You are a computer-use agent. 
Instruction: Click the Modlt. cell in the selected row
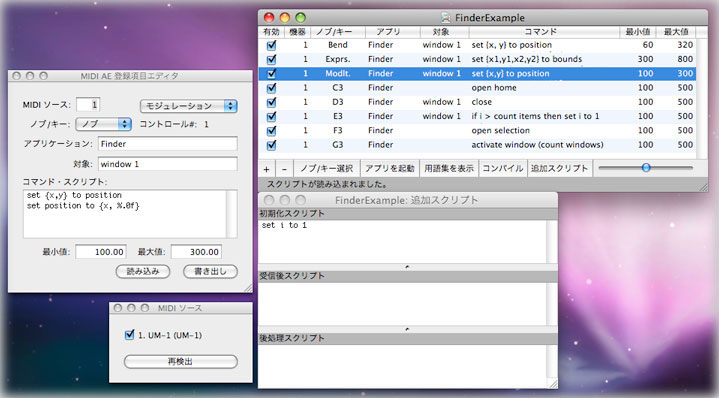[x=337, y=73]
